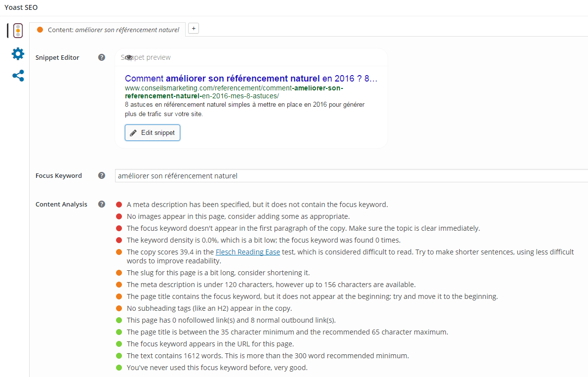
Task: Click 'page title contains the focus keyword' message
Action: 313,296
